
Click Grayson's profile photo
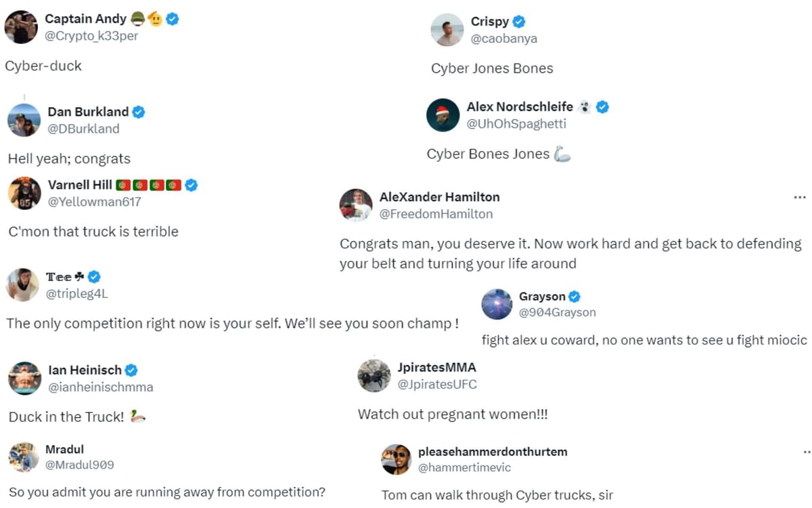496,304
